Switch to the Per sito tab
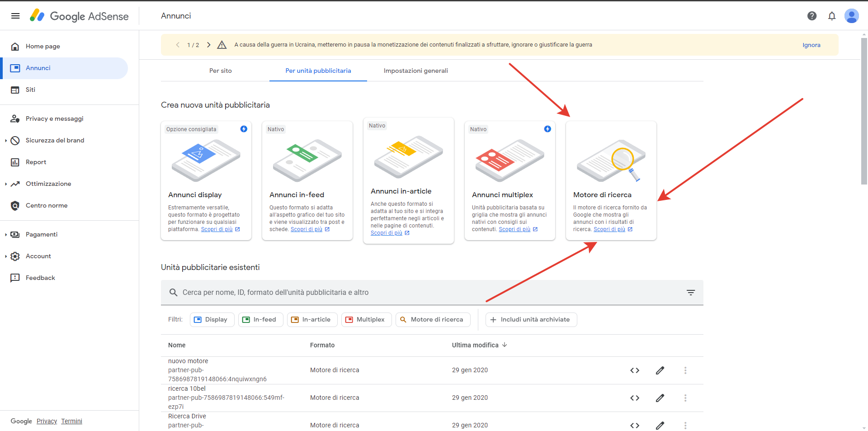 pos(221,71)
